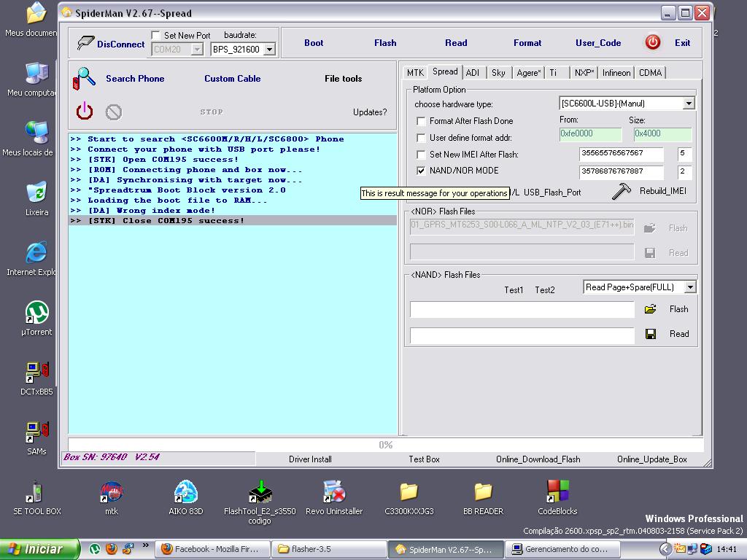
Task: Click the Custom Cable button
Action: coord(233,79)
